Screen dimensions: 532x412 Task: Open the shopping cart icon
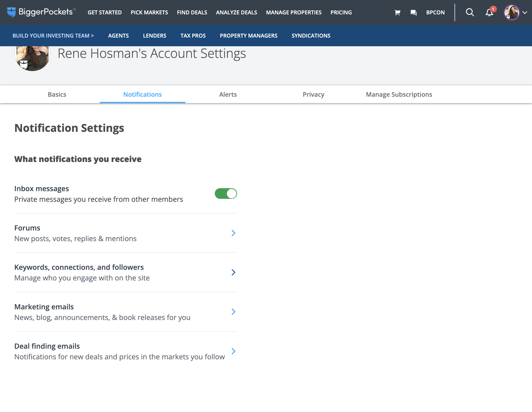[x=397, y=12]
